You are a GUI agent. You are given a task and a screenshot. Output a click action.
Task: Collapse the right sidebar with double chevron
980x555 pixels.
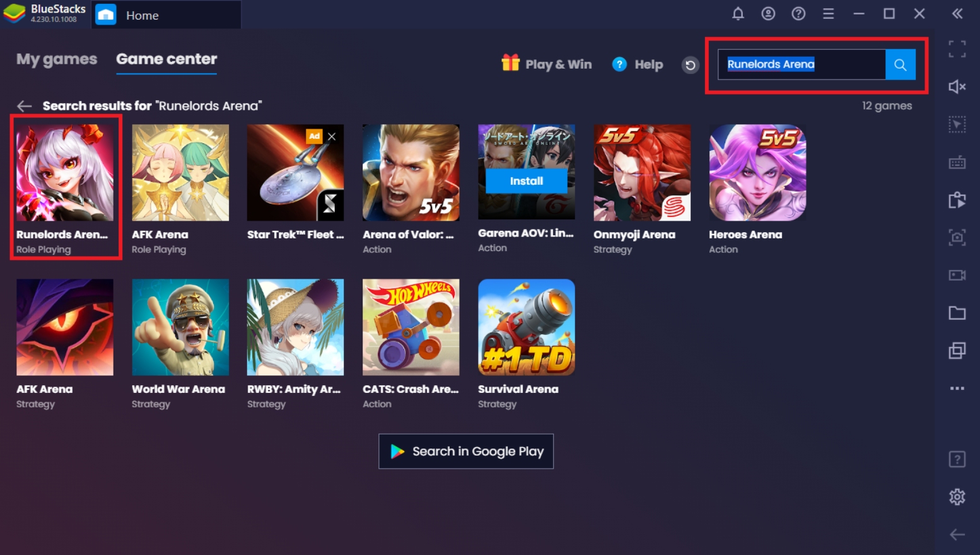click(957, 14)
